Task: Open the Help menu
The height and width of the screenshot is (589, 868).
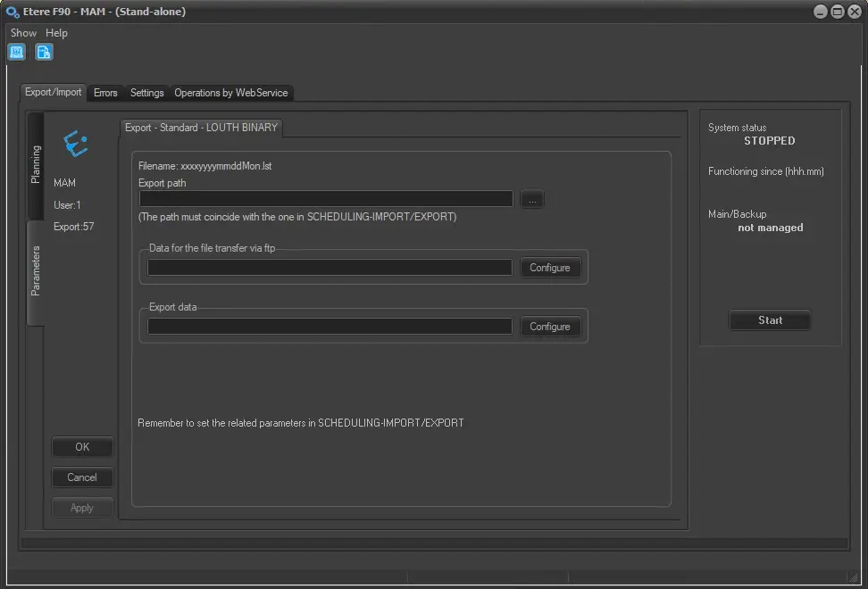Action: pyautogui.click(x=56, y=33)
